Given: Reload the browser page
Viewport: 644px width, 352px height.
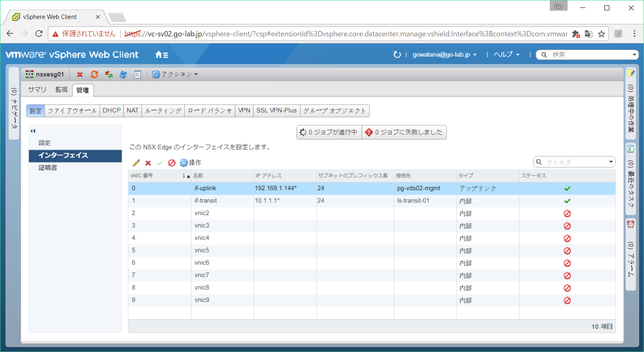Looking at the screenshot, I should pyautogui.click(x=39, y=33).
